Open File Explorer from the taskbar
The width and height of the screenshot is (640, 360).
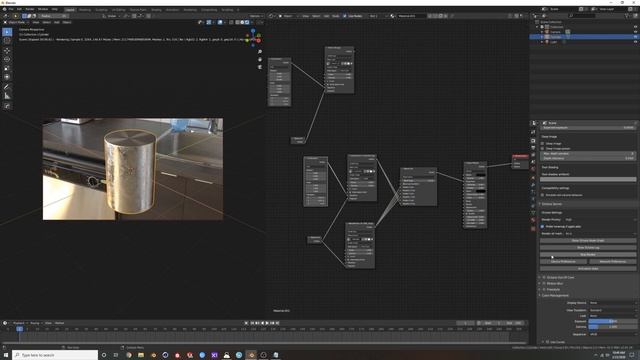(141, 355)
